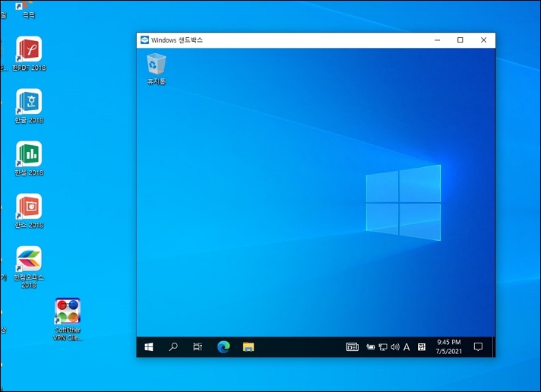The width and height of the screenshot is (541, 392).
Task: Open volume control in sandbox tray
Action: [395, 346]
